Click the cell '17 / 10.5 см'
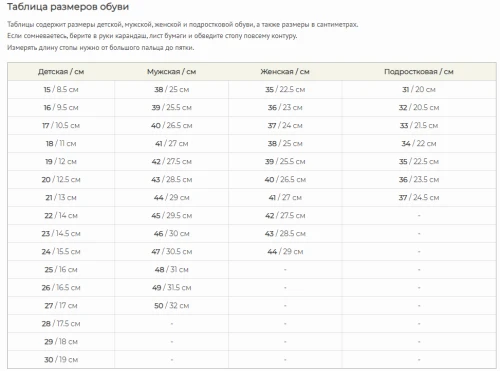Screen dimensions: 500x371 tap(61, 126)
